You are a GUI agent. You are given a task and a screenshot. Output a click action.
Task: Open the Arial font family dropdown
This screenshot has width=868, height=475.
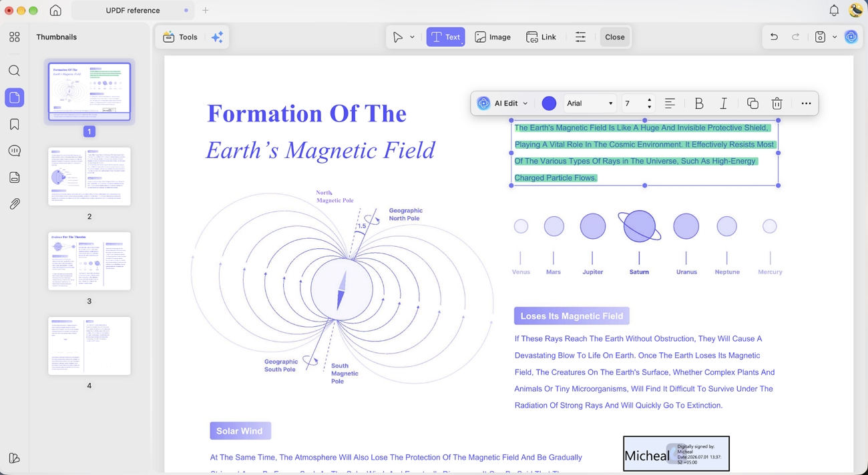(x=590, y=103)
